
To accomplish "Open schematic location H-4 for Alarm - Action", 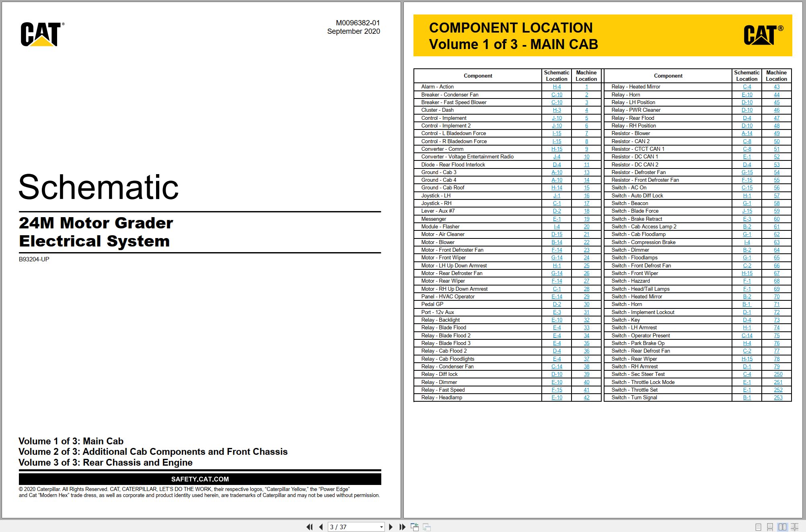I will click(557, 87).
